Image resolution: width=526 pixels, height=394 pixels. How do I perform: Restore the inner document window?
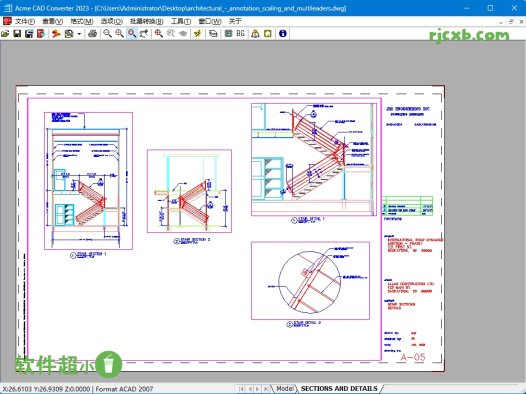(x=511, y=22)
